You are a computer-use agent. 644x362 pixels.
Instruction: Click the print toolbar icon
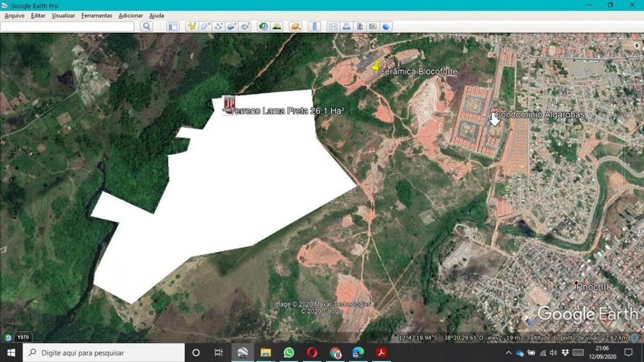point(346,27)
